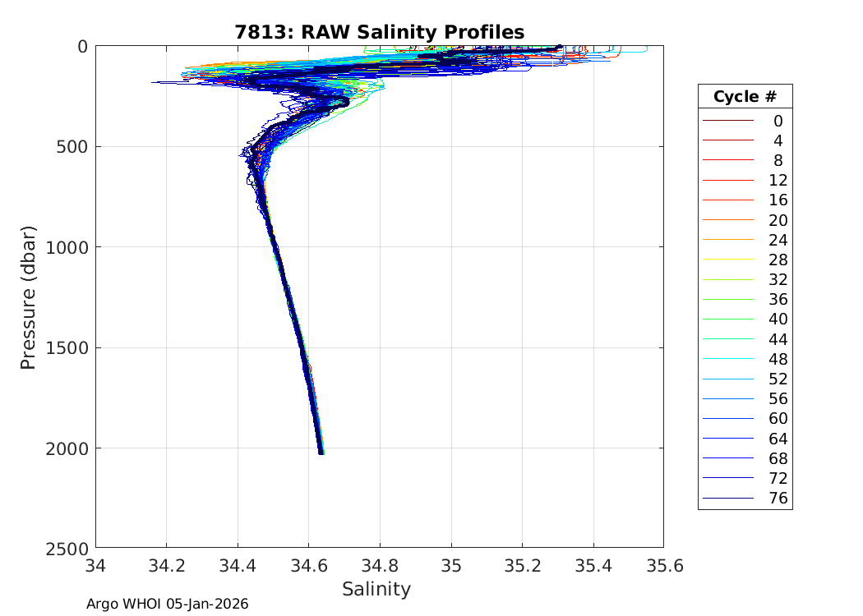
Task: Click the 35.6 tick on salinity axis
Action: tap(664, 566)
